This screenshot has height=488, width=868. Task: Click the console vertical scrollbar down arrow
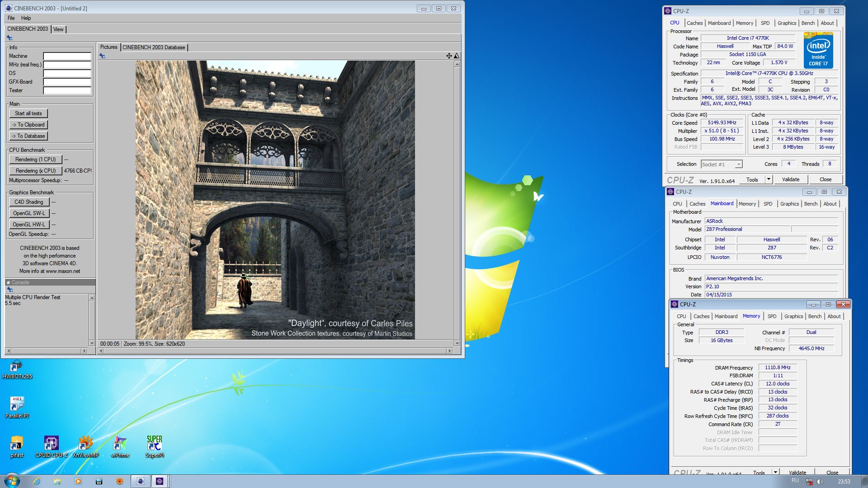tap(92, 343)
